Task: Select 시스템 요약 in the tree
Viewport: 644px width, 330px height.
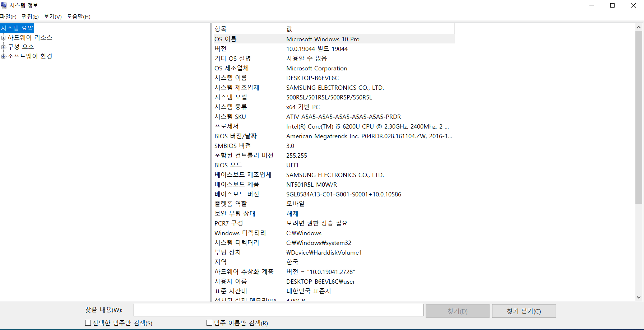Action: 17,28
